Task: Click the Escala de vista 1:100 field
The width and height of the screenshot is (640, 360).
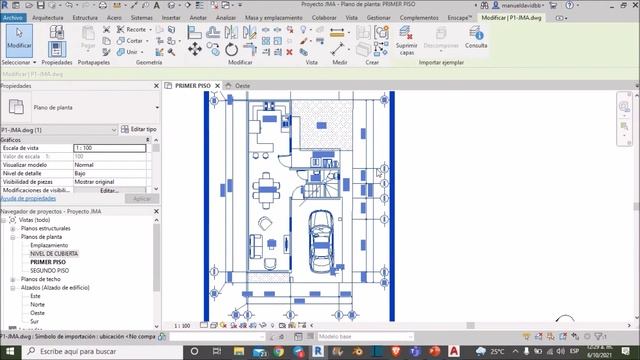Action: 109,148
